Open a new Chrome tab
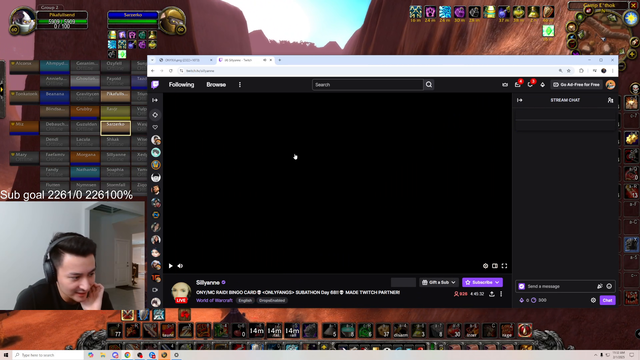This screenshot has width=640, height=360. (280, 60)
